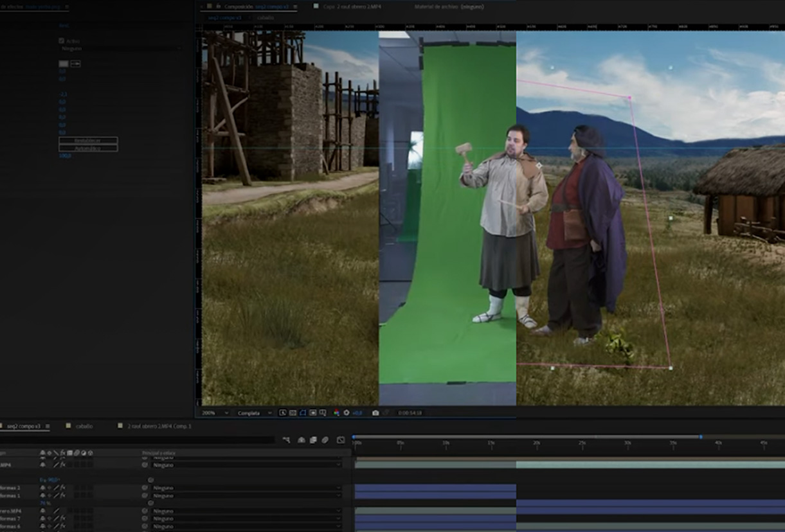Toggle fx switch on the formas 7 layer
The image size is (785, 532).
(62, 519)
